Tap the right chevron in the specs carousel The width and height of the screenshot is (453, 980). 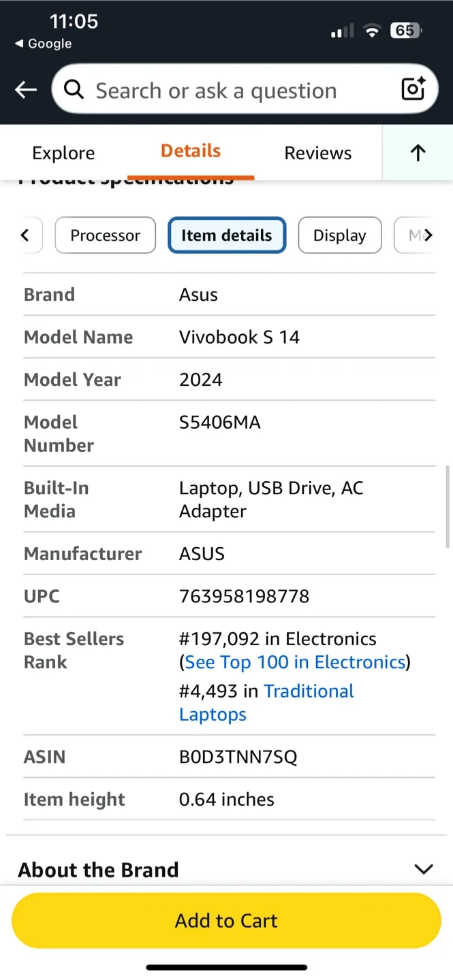coord(429,235)
